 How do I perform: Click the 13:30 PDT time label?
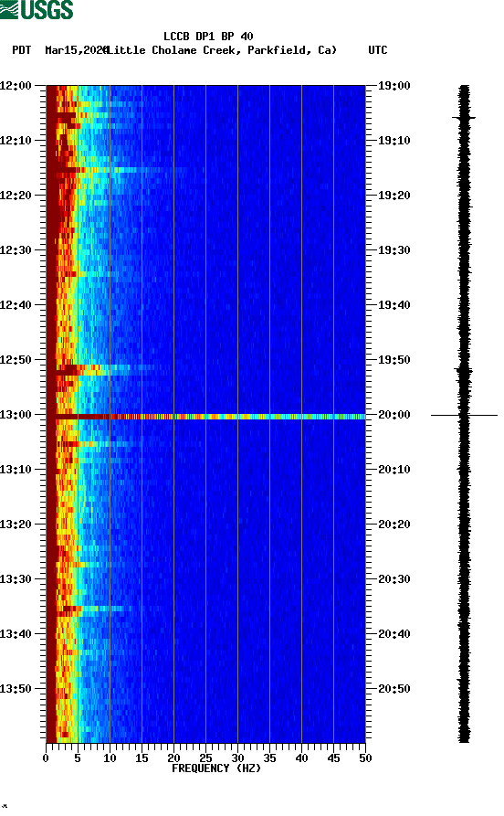point(16,579)
